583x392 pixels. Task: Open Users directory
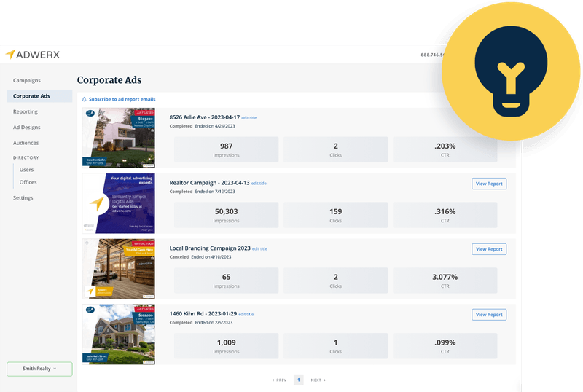click(x=26, y=170)
